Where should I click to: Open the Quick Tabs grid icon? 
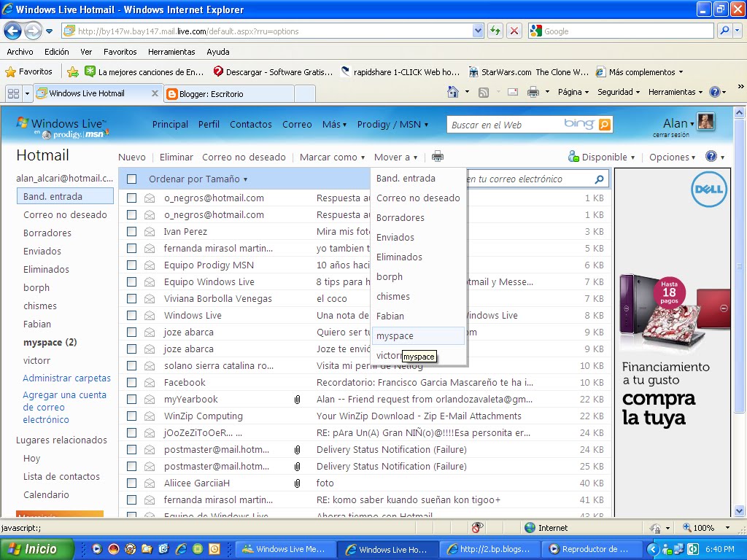pyautogui.click(x=14, y=94)
